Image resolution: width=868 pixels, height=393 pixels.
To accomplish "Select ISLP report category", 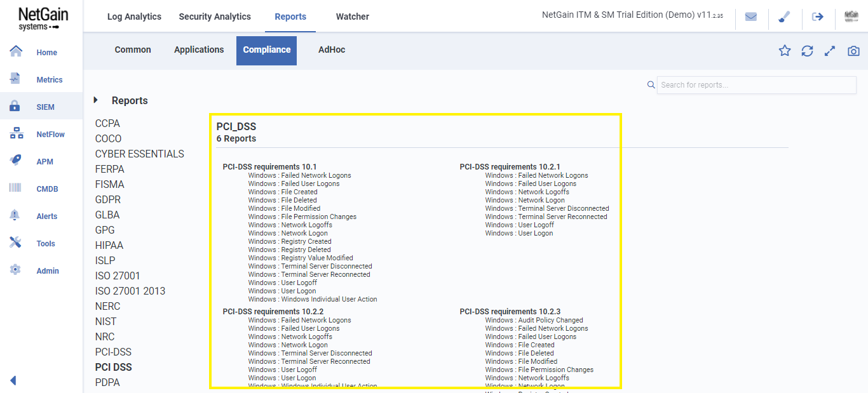I will pos(105,261).
